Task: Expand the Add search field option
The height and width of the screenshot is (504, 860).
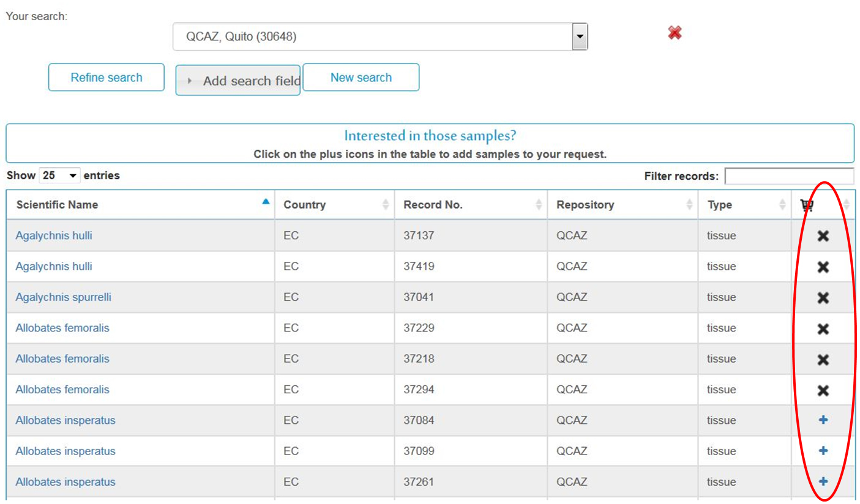Action: pyautogui.click(x=237, y=81)
